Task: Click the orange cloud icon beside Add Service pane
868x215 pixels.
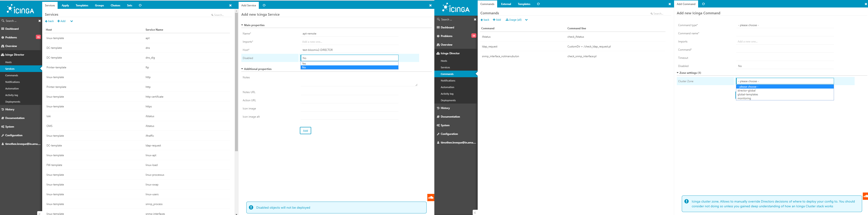Action: pos(431,198)
